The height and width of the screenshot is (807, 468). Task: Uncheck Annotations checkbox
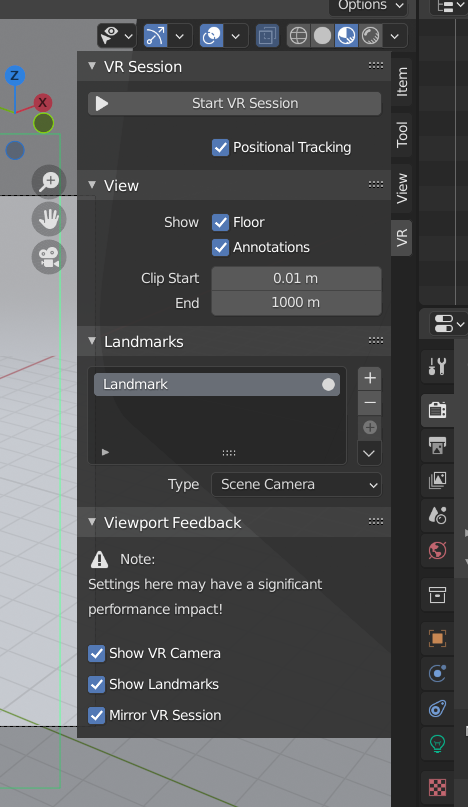[220, 248]
